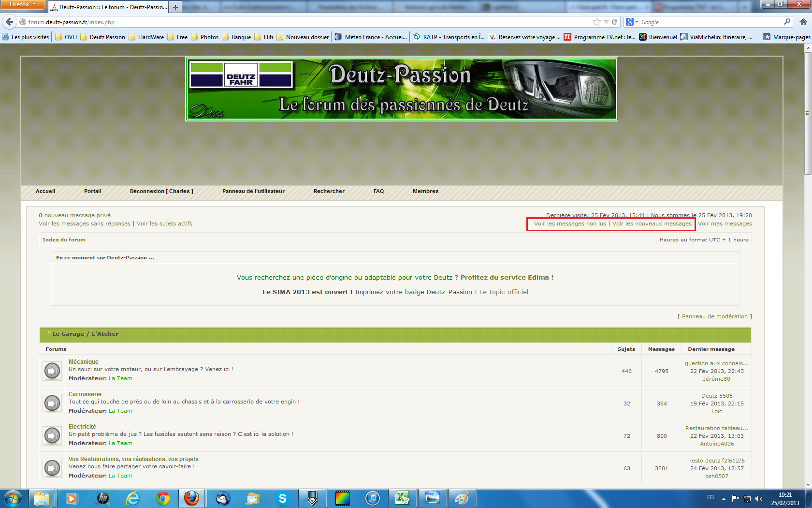Image resolution: width=812 pixels, height=508 pixels.
Task: Open Thunderbird taskbar icon
Action: click(222, 498)
